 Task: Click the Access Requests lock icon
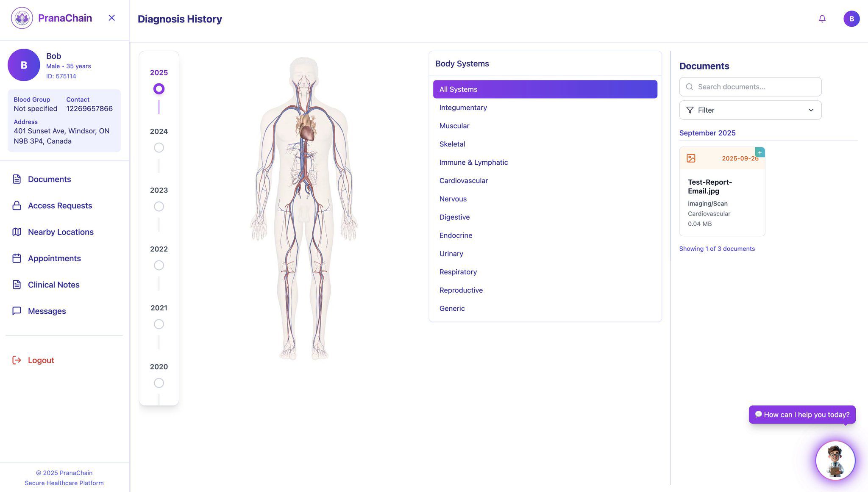(17, 206)
